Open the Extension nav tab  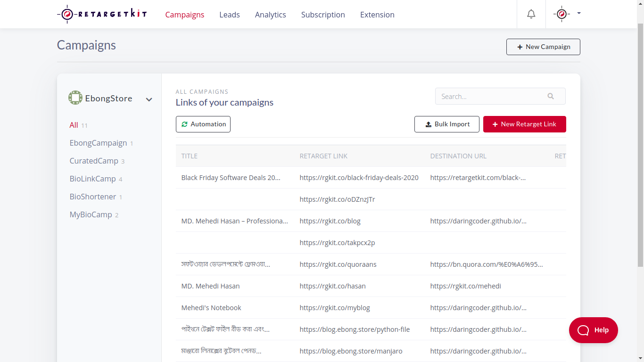[x=377, y=15]
